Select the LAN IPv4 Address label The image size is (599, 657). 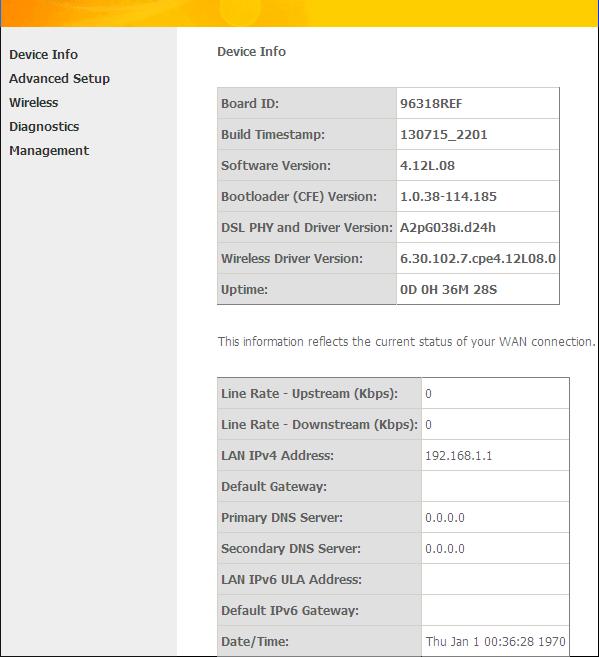click(x=277, y=455)
